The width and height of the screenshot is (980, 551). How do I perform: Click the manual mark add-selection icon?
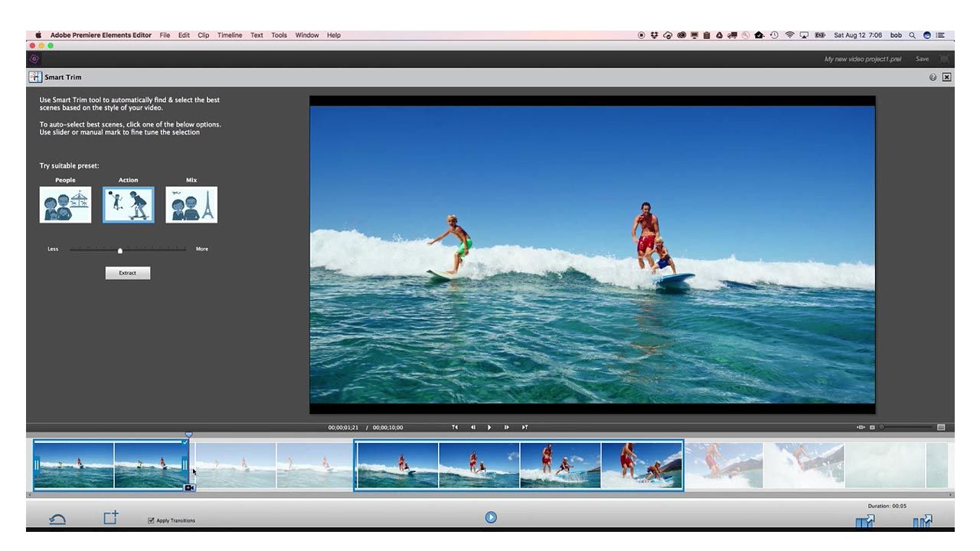click(x=111, y=518)
